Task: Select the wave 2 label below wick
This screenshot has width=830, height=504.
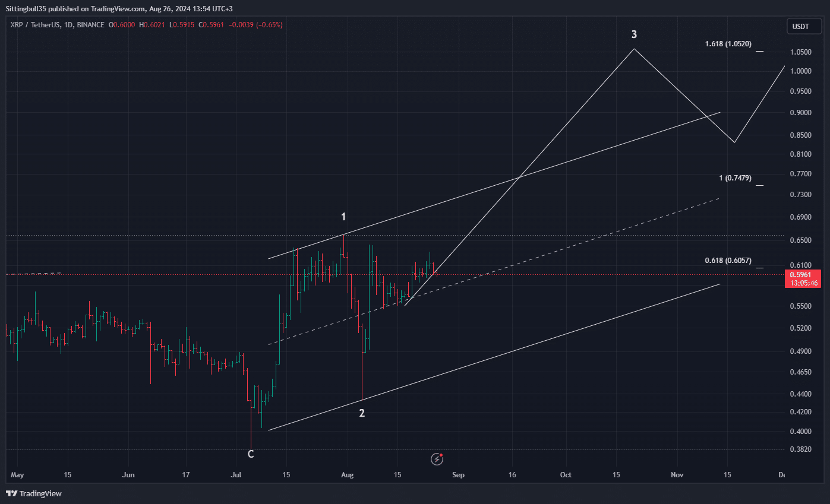Action: pos(362,413)
